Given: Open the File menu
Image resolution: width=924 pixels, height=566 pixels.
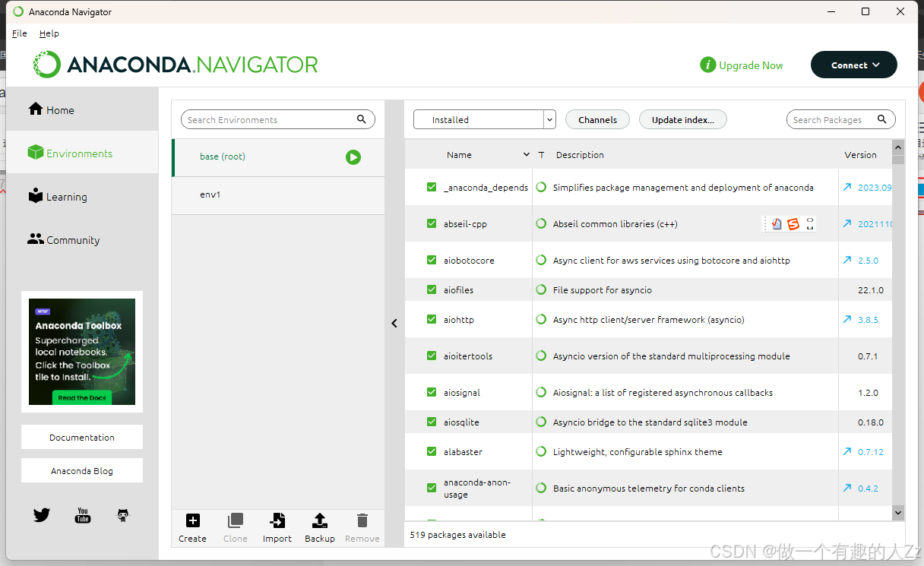Looking at the screenshot, I should coord(20,33).
